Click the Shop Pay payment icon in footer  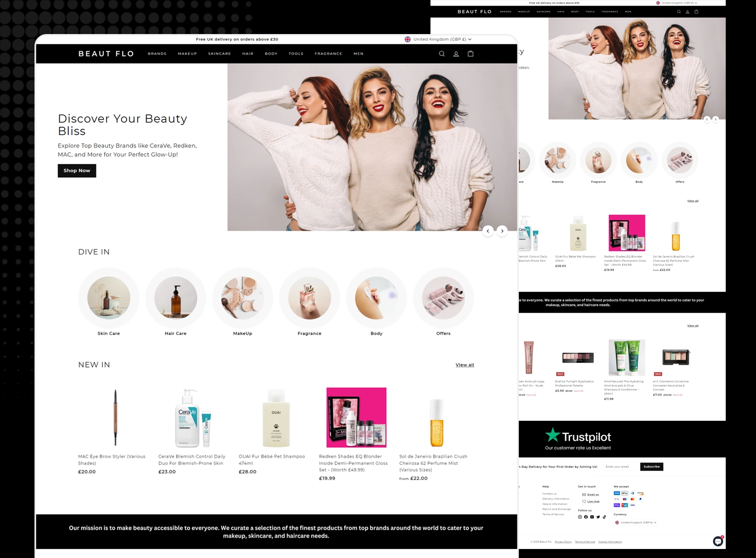[x=617, y=505]
